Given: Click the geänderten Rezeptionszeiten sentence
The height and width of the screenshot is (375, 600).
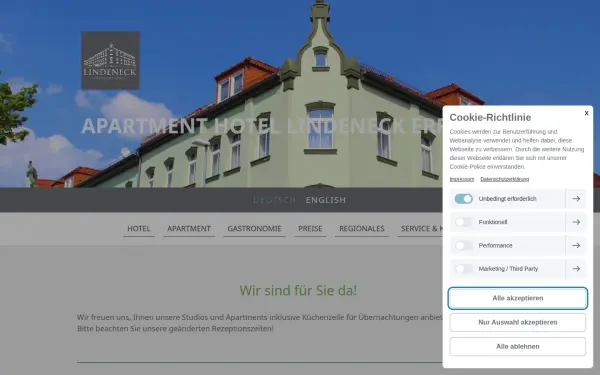Looking at the screenshot, I should (175, 328).
